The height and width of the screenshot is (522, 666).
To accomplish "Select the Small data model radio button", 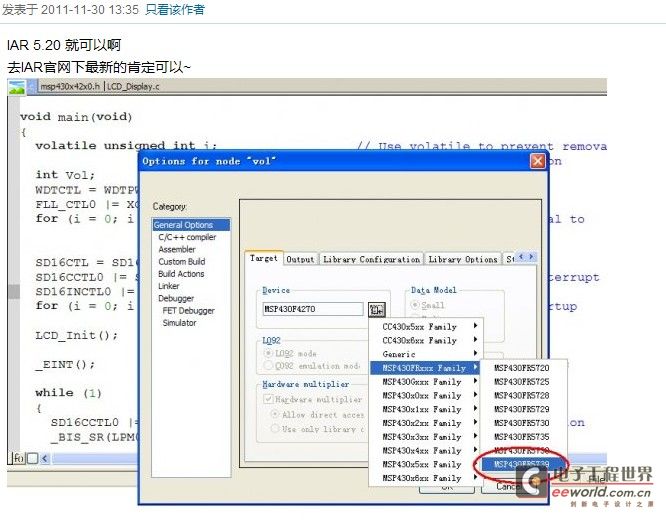I will click(x=415, y=305).
